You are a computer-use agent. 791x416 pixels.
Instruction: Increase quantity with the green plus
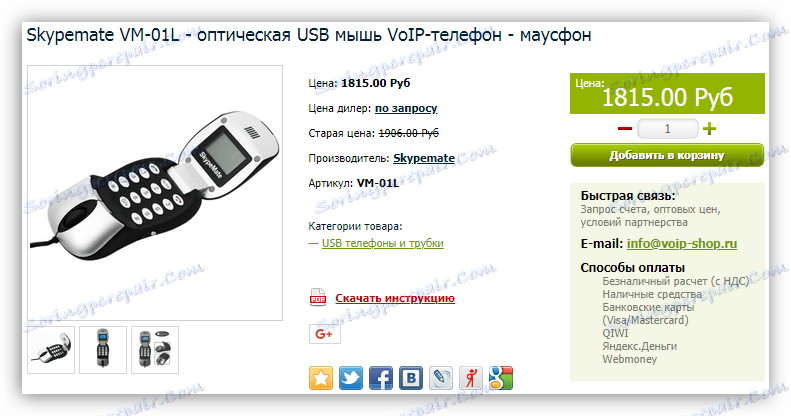pos(709,129)
